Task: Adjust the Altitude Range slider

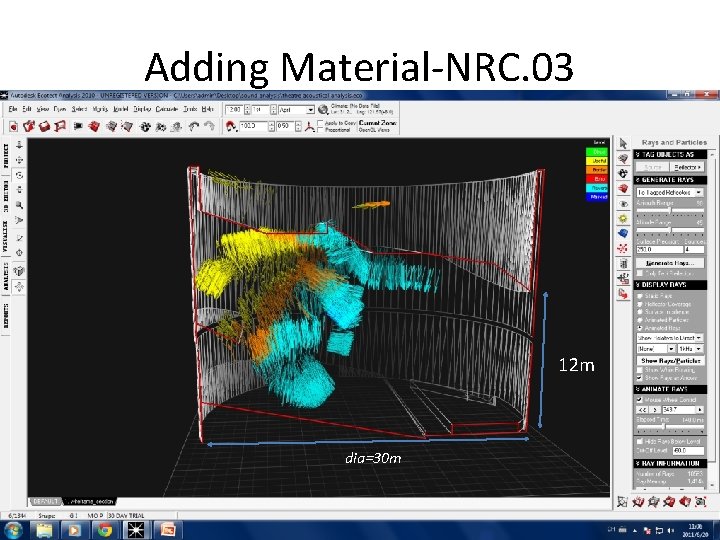Action: 670,229
